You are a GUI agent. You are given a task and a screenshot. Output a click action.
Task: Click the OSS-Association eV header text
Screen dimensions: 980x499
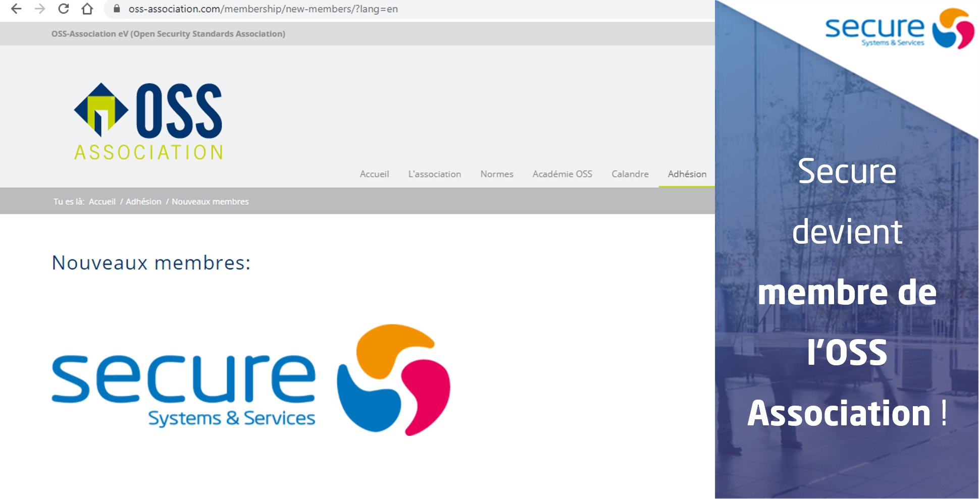coord(168,34)
